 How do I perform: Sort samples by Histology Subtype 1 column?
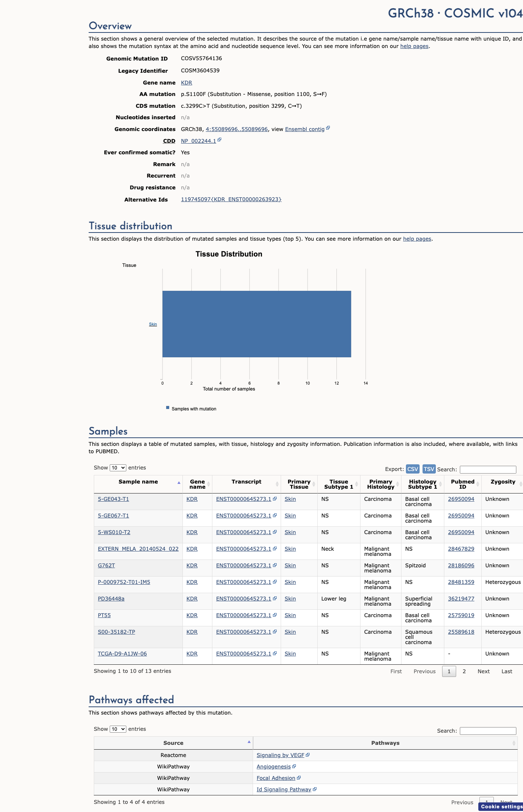423,484
